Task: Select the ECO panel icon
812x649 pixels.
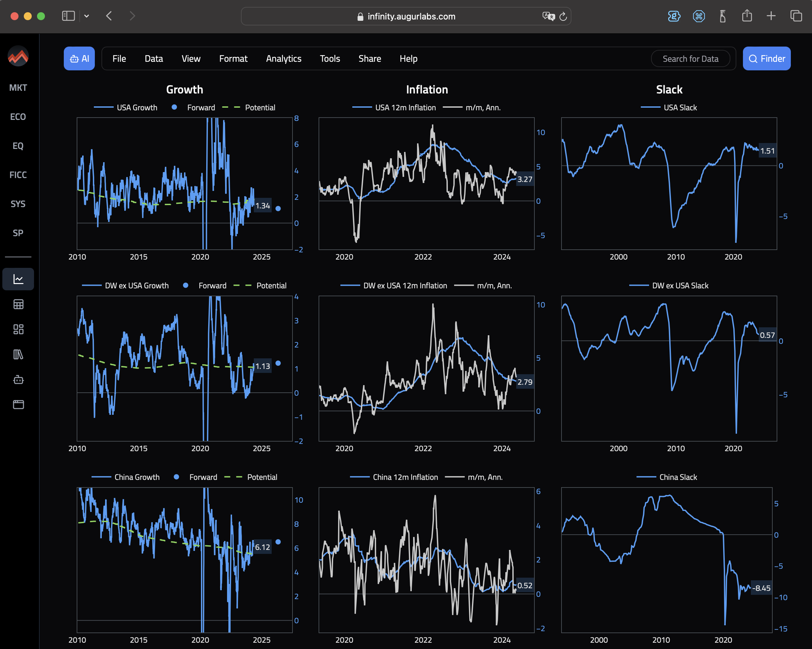Action: tap(18, 117)
